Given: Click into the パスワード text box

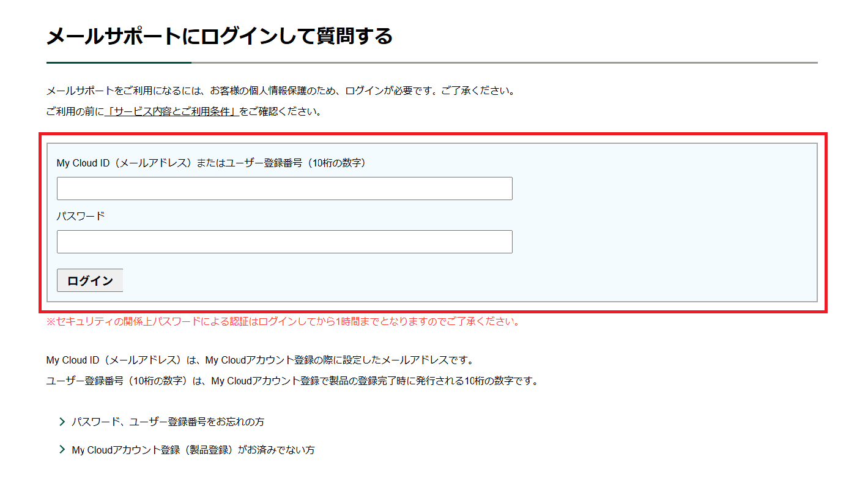Looking at the screenshot, I should point(284,242).
